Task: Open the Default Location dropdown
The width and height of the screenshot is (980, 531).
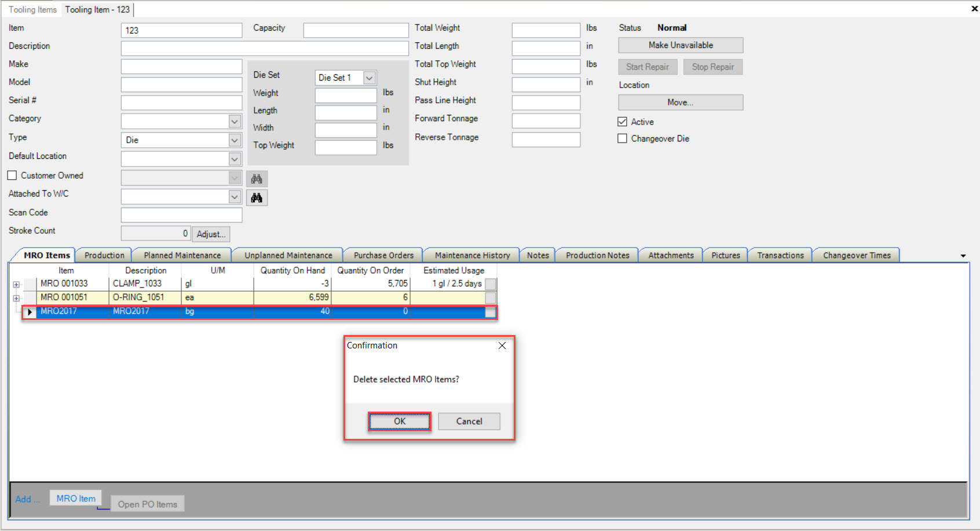Action: point(235,159)
